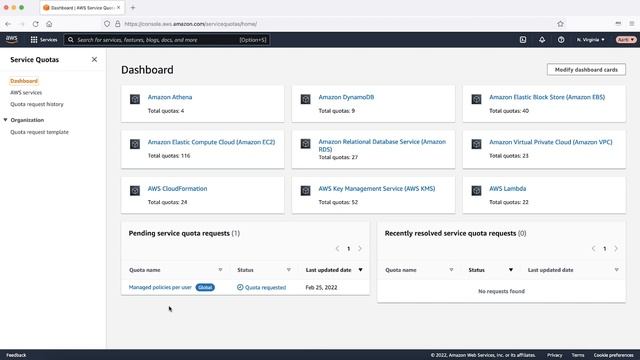640x360 pixels.
Task: Click the shield tracking protection icon
Action: [x=107, y=24]
